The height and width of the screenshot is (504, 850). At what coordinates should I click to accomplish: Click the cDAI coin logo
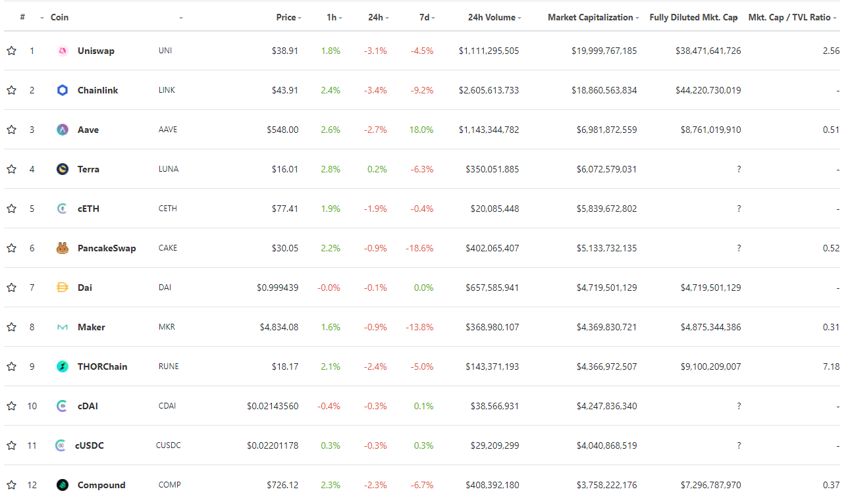point(63,406)
